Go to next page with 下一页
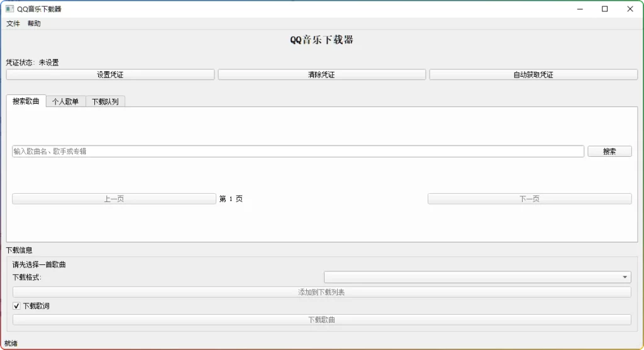Image resolution: width=644 pixels, height=350 pixels. [530, 199]
